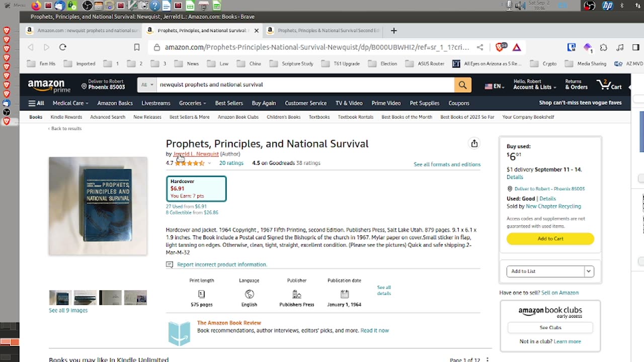Image resolution: width=644 pixels, height=362 pixels.
Task: Open the EN language selector
Action: click(495, 86)
